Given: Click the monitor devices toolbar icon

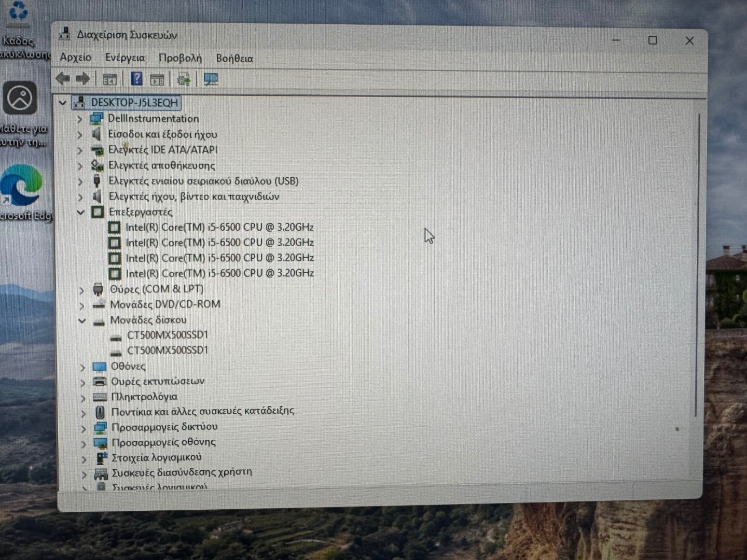Looking at the screenshot, I should click(211, 79).
